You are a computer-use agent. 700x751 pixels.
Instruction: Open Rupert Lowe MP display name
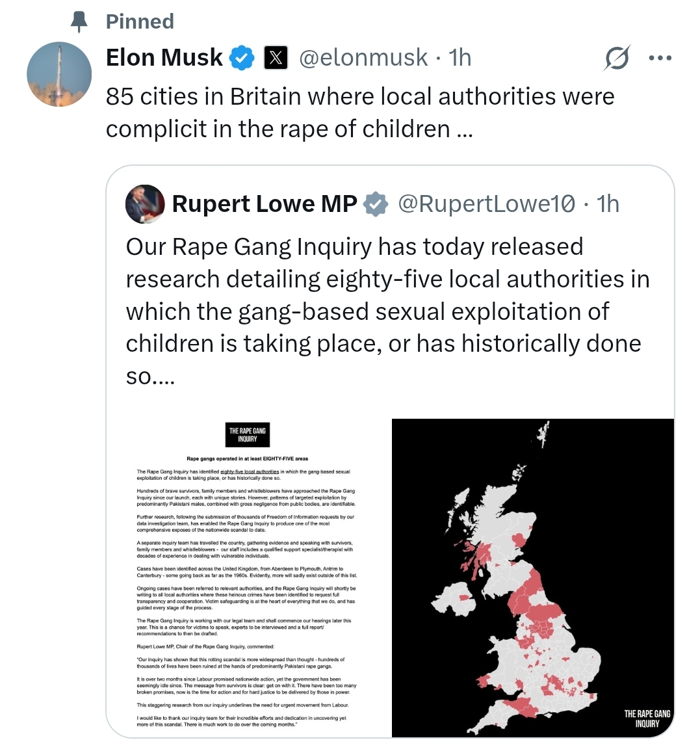pyautogui.click(x=265, y=204)
